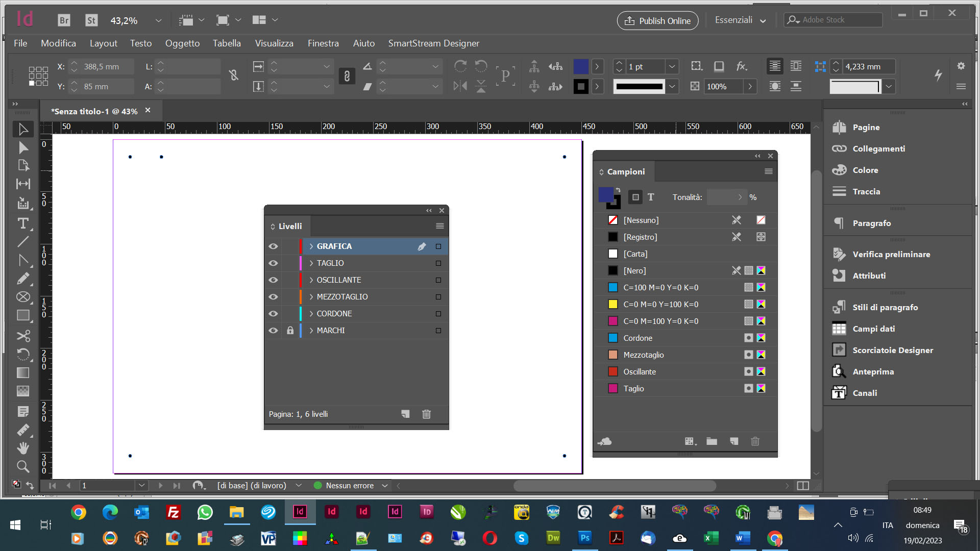The height and width of the screenshot is (551, 980).
Task: Create new layer in Livelli panel
Action: 405,414
